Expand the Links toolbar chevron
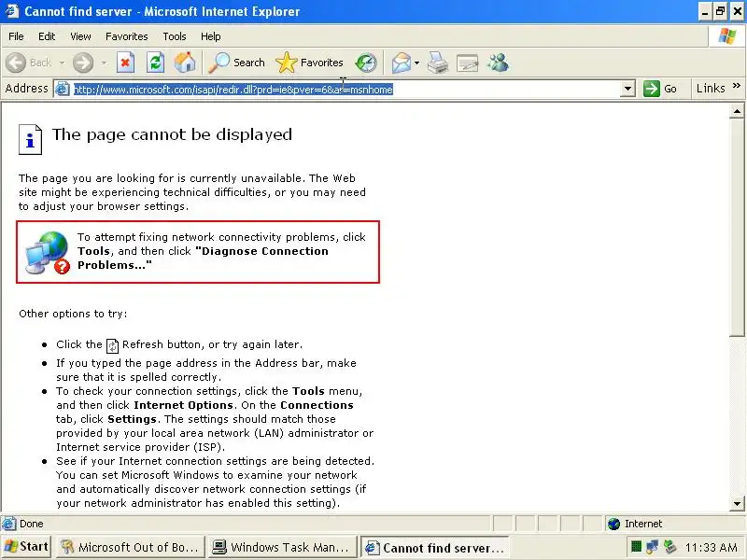 [x=737, y=86]
